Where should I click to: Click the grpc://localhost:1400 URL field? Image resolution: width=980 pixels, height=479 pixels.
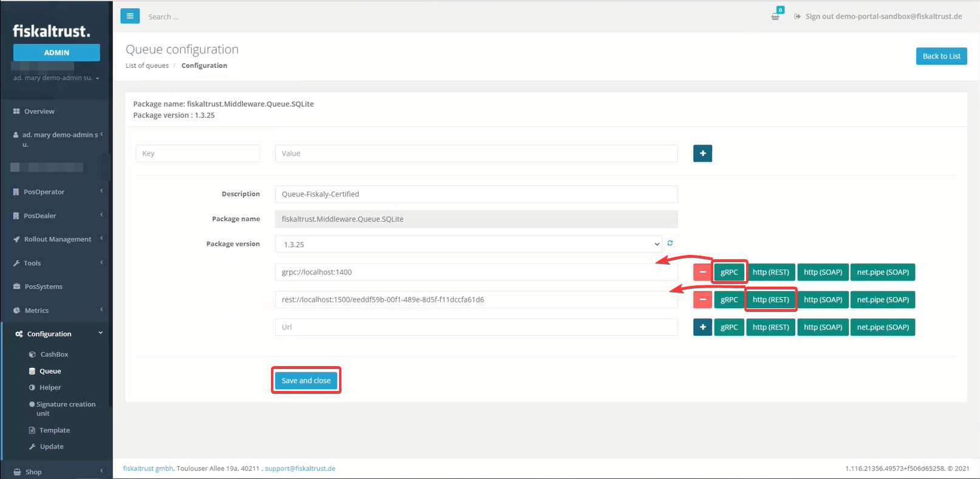(476, 272)
